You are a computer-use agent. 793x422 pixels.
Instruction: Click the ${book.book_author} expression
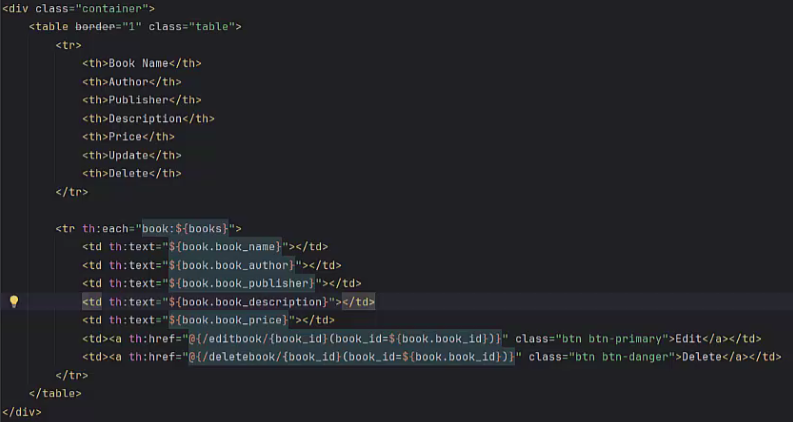[231, 265]
